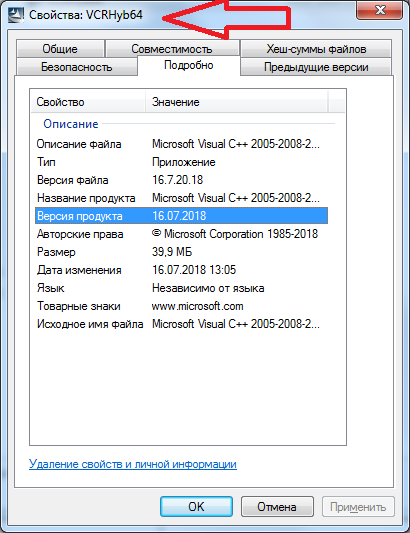Open Удаление свойств и личной информации link
The width and height of the screenshot is (410, 533).
(x=133, y=464)
